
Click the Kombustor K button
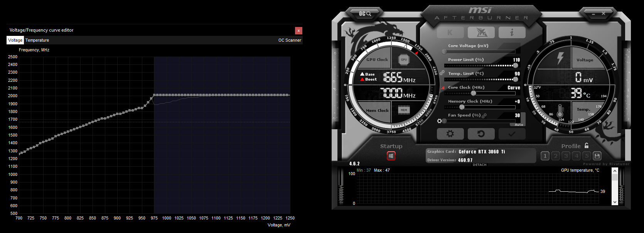tap(450, 33)
